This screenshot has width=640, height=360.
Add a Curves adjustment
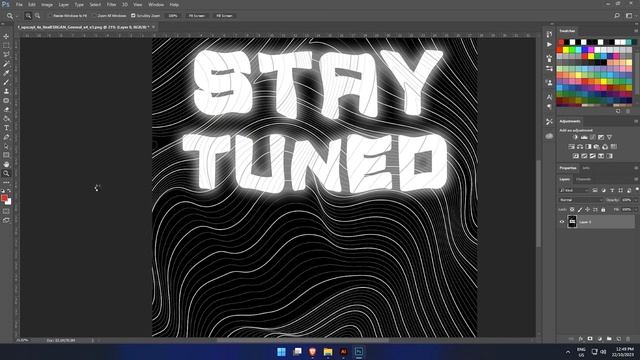[593, 138]
